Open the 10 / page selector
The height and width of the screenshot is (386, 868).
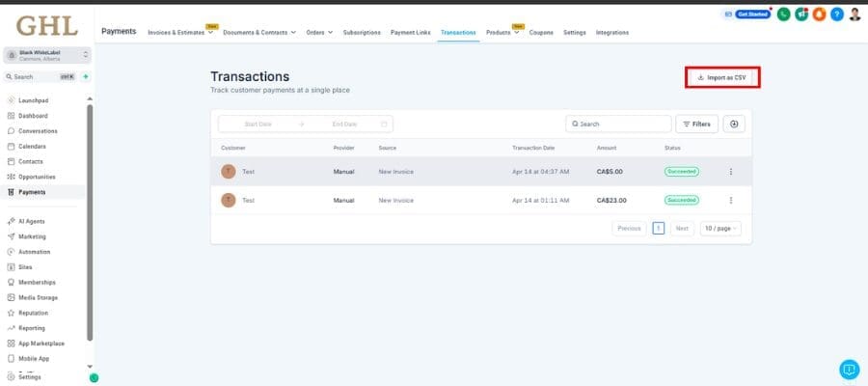coord(720,228)
